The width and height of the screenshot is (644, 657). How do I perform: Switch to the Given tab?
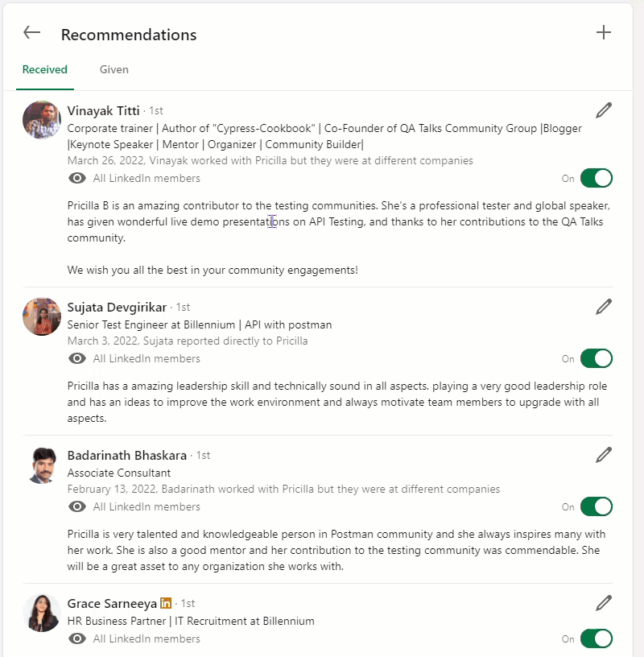point(114,69)
